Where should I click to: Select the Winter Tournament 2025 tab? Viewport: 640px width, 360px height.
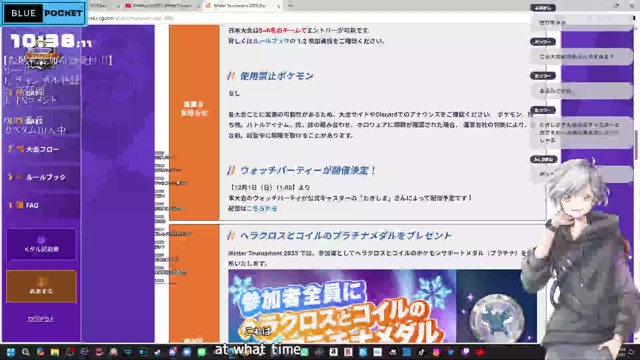(x=241, y=6)
